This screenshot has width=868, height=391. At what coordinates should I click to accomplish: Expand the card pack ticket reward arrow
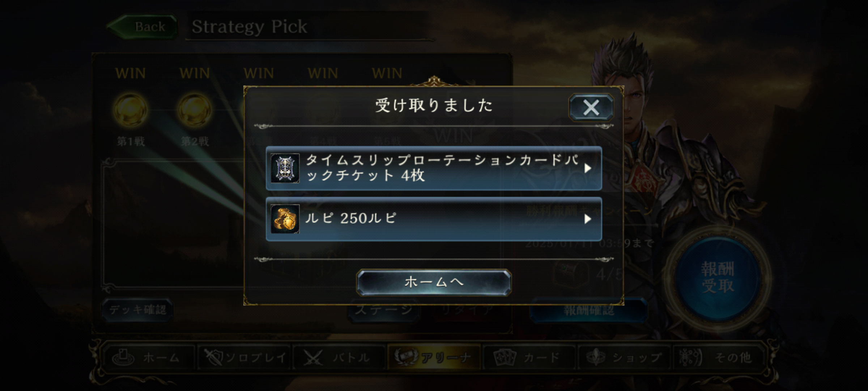[x=588, y=168]
